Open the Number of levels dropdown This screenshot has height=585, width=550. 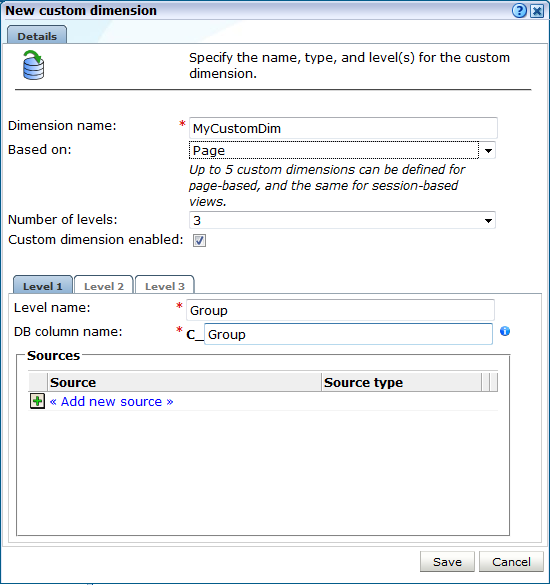342,220
